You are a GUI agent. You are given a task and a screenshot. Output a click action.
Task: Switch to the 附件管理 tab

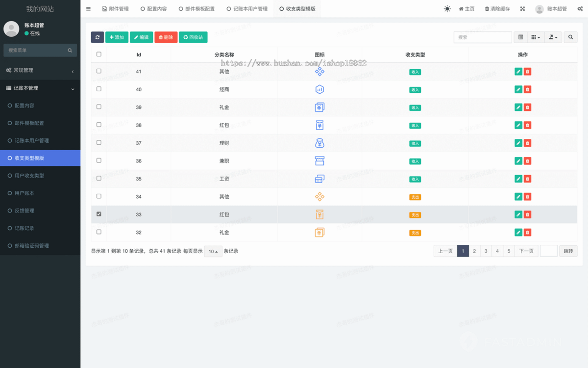119,8
